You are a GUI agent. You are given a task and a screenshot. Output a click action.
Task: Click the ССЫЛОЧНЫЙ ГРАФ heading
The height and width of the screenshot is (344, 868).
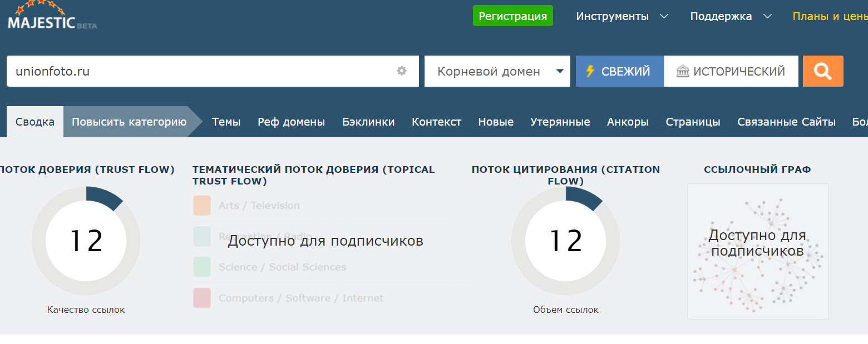pyautogui.click(x=757, y=169)
